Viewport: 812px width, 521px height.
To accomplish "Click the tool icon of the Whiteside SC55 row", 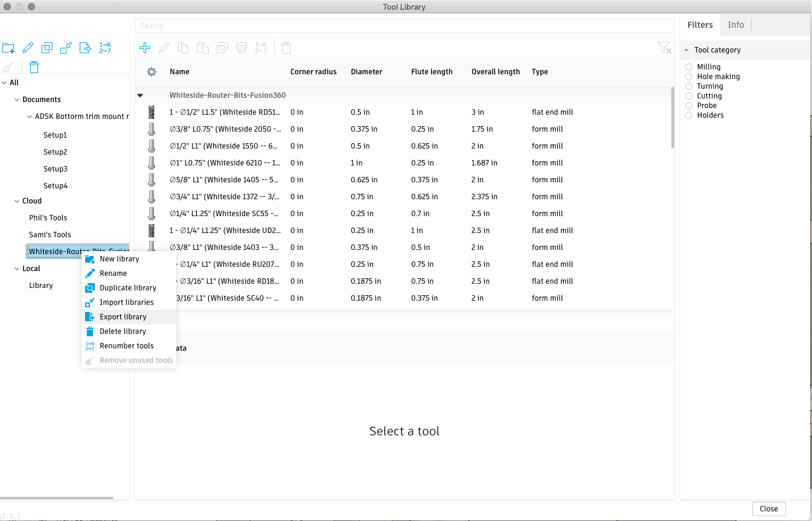I will click(152, 214).
